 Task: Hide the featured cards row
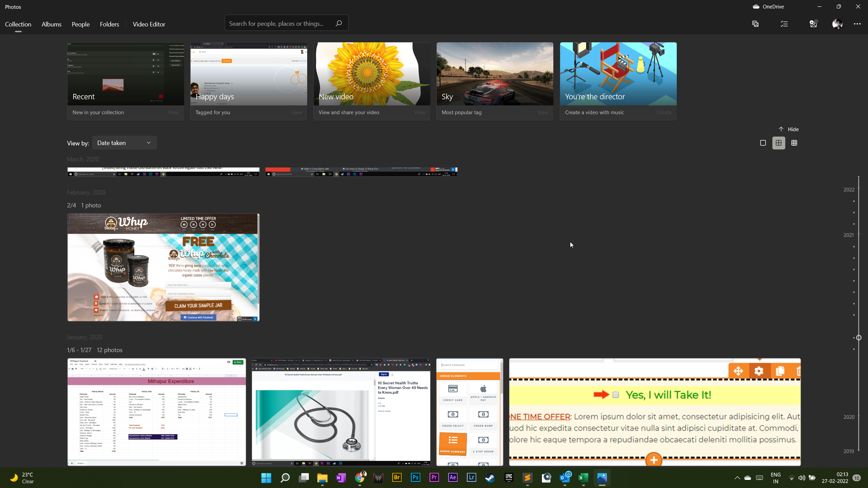[x=789, y=129]
